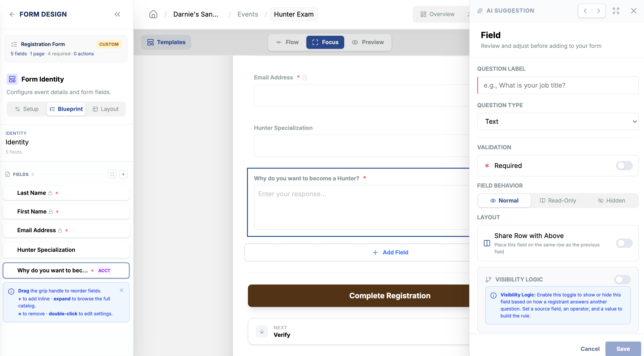Enable Share Row with Above toggle
644x356 pixels.
(624, 243)
